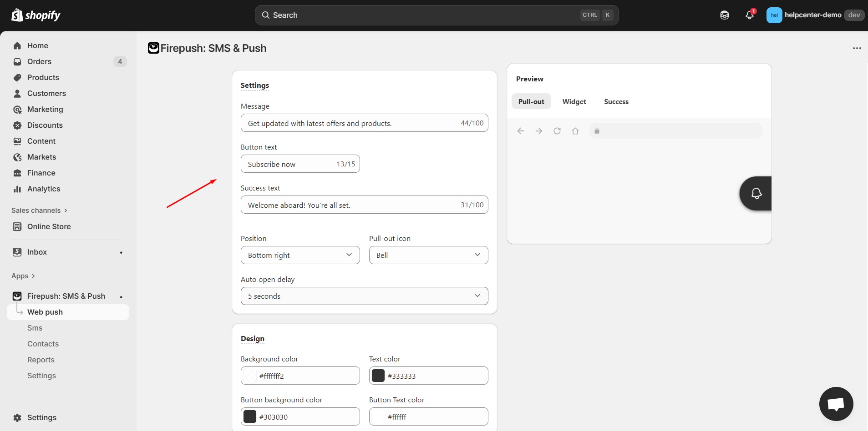Open the live chat bubble

click(x=836, y=404)
